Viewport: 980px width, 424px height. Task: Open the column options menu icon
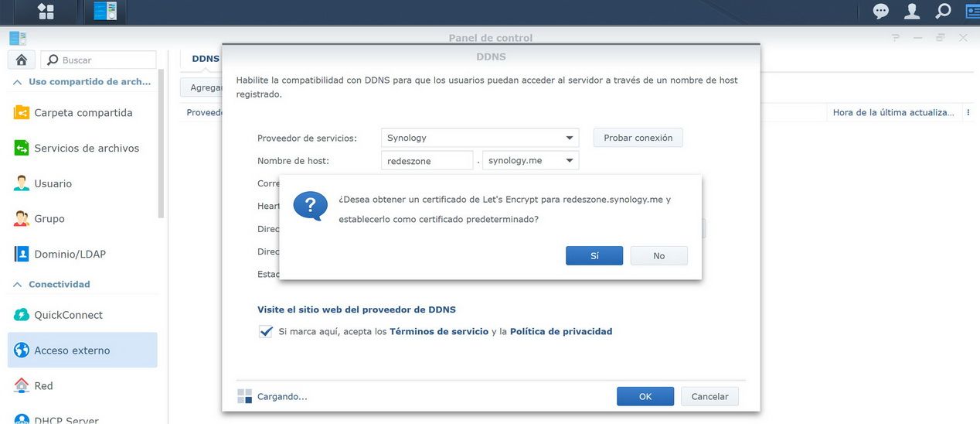968,112
